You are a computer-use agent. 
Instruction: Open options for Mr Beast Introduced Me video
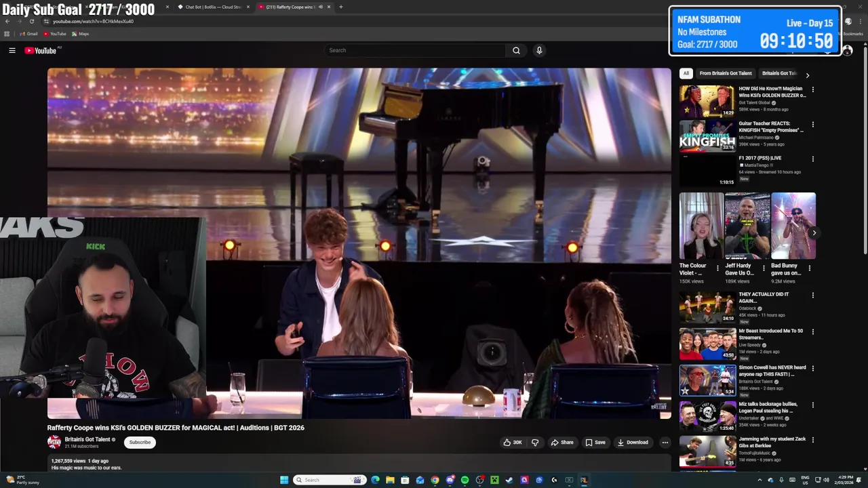point(812,331)
